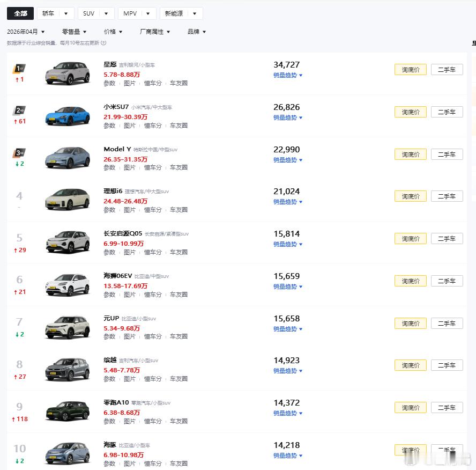Viewport: 476px width, 470px height.
Task: Open 图片 for 海狮06EV
Action: click(130, 295)
